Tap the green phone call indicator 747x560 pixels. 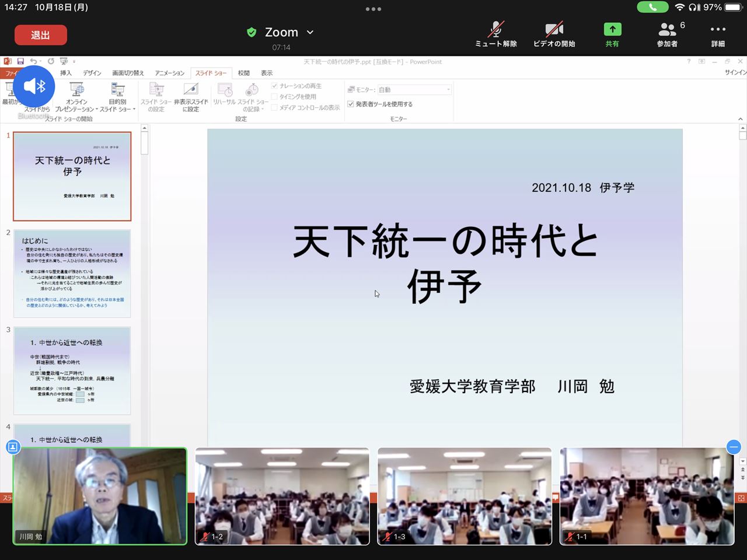[652, 7]
